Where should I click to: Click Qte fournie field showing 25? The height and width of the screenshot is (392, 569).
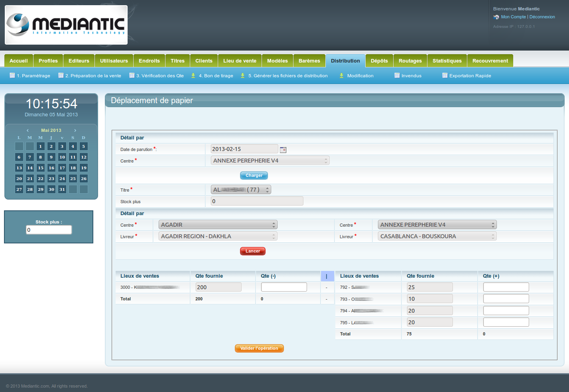430,287
